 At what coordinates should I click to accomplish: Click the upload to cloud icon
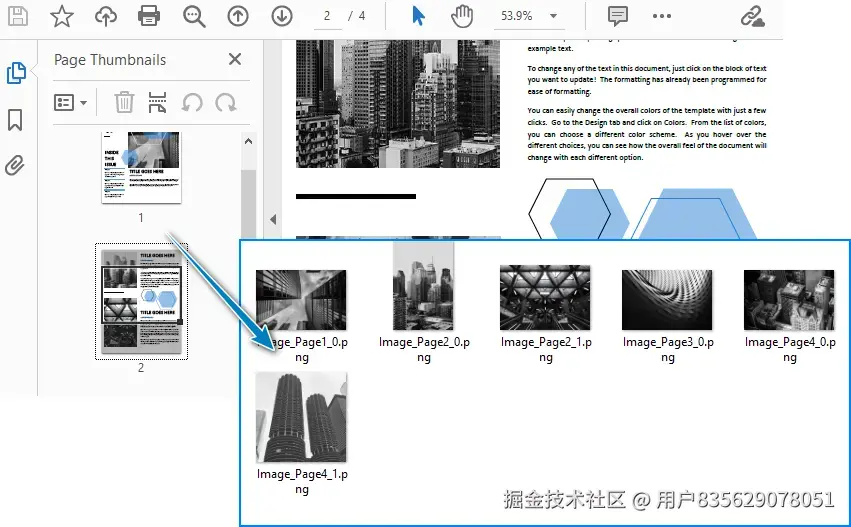coord(105,16)
